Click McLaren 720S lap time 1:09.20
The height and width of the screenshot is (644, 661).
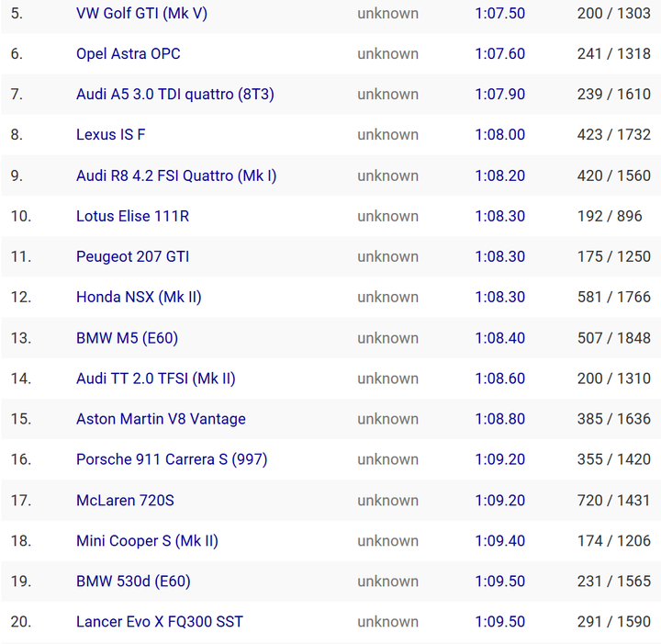coord(500,501)
